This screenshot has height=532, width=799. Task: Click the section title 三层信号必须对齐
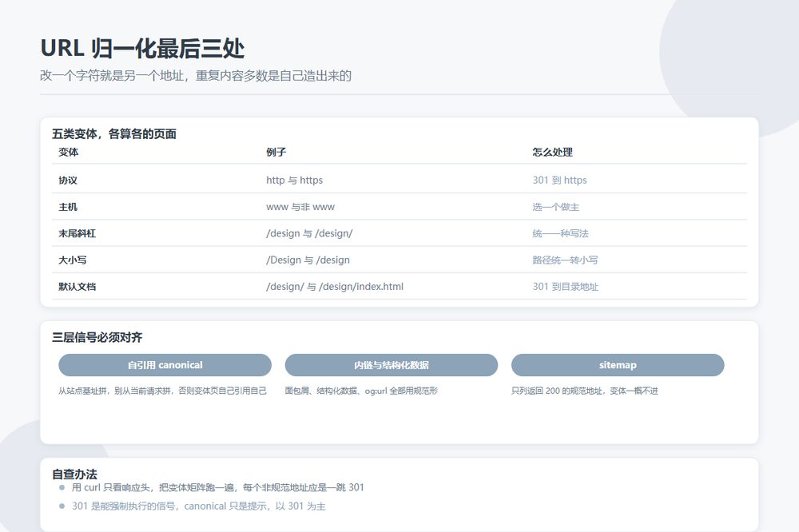point(97,337)
